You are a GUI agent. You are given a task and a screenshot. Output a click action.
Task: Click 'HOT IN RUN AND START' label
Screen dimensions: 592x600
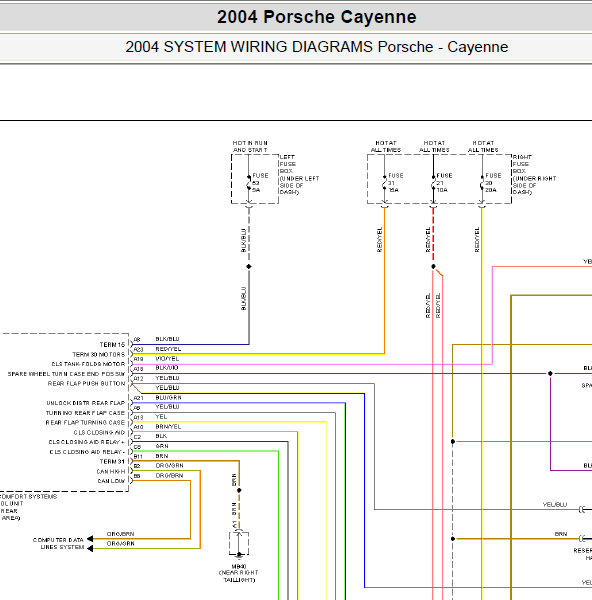tap(250, 147)
